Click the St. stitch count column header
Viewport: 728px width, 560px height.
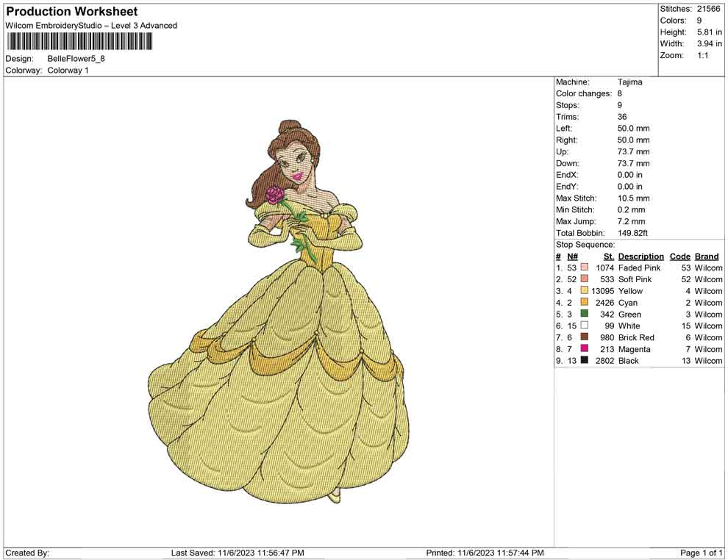point(608,256)
